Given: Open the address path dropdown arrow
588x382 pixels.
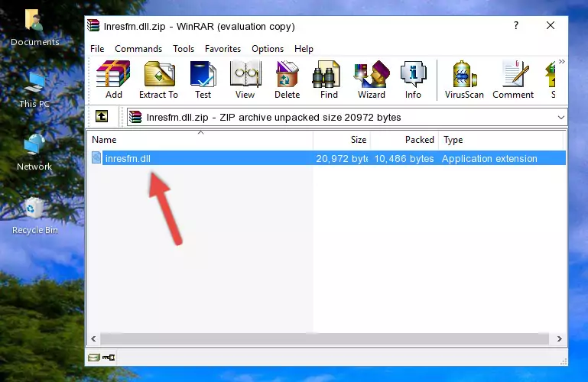Looking at the screenshot, I should point(560,117).
